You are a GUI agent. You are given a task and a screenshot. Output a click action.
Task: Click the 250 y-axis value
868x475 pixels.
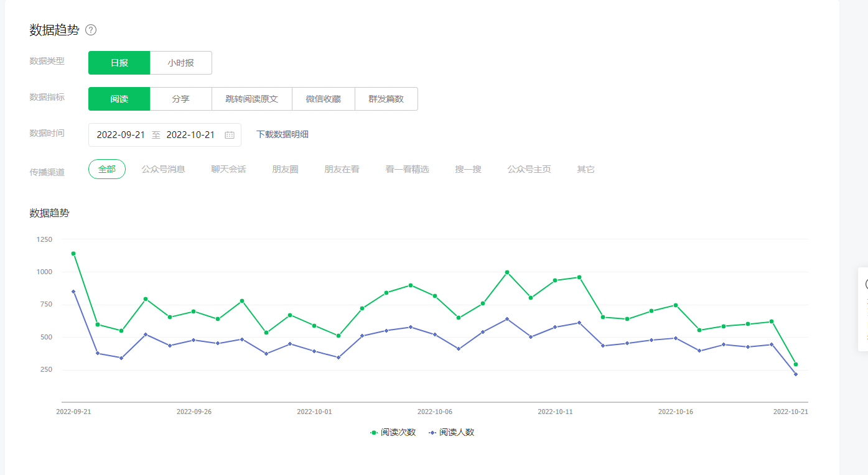[47, 370]
